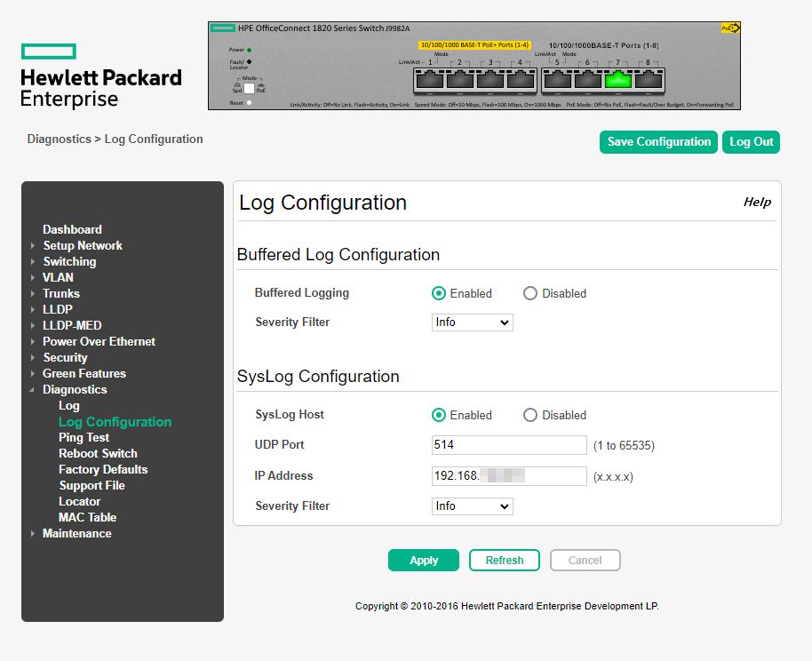Click Save Configuration button
The width and height of the screenshot is (812, 661).
[658, 142]
